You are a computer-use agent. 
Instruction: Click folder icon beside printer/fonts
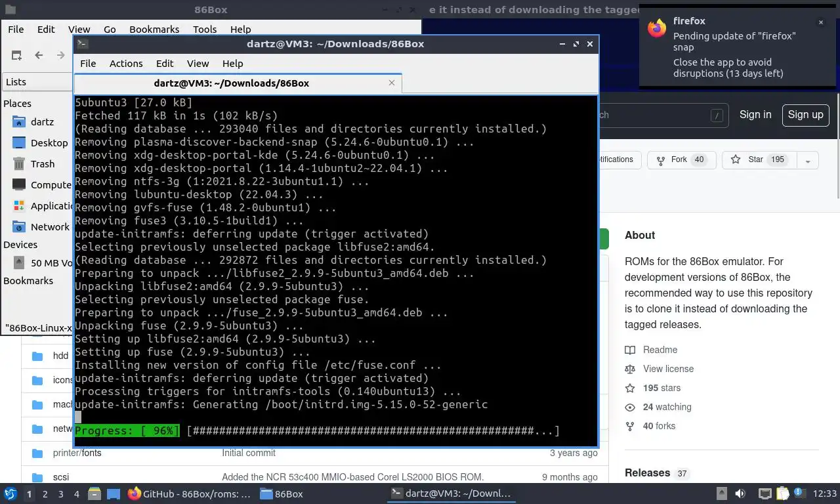click(x=37, y=453)
